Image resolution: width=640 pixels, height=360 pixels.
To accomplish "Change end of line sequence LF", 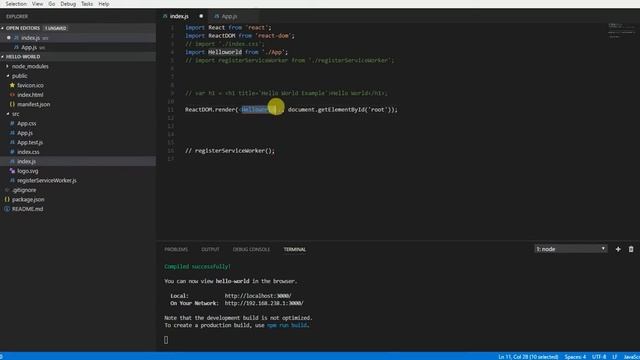I will tap(614, 357).
